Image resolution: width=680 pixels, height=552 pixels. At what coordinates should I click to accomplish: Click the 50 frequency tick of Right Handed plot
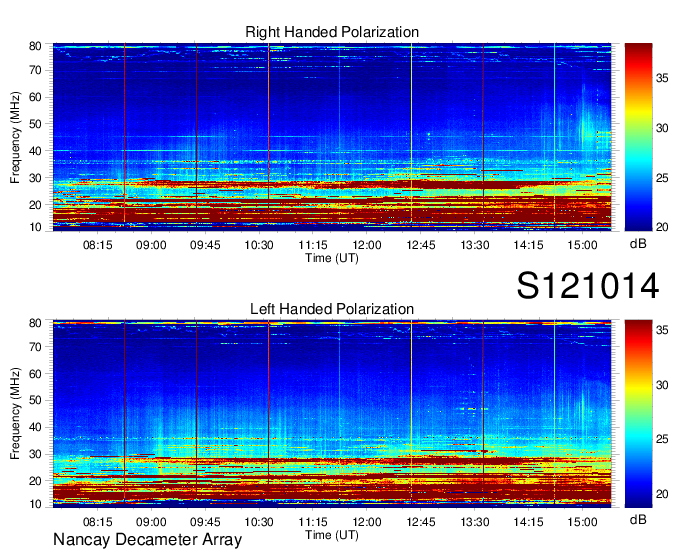(x=36, y=124)
